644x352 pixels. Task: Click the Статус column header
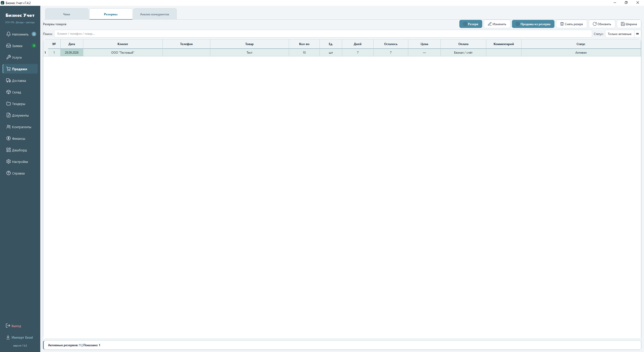click(581, 44)
